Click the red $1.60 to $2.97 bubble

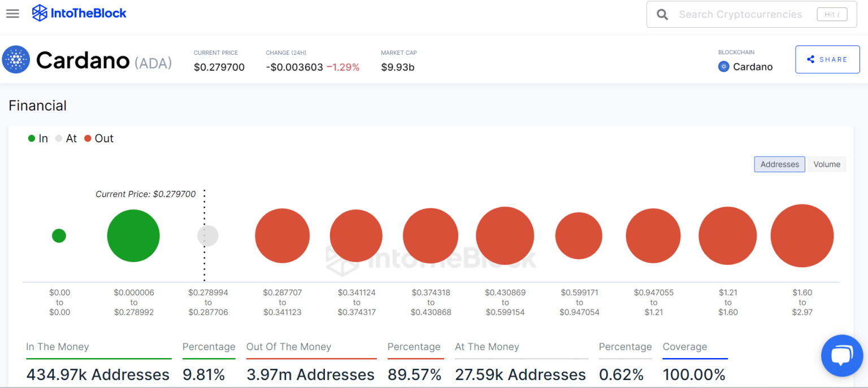pos(802,236)
